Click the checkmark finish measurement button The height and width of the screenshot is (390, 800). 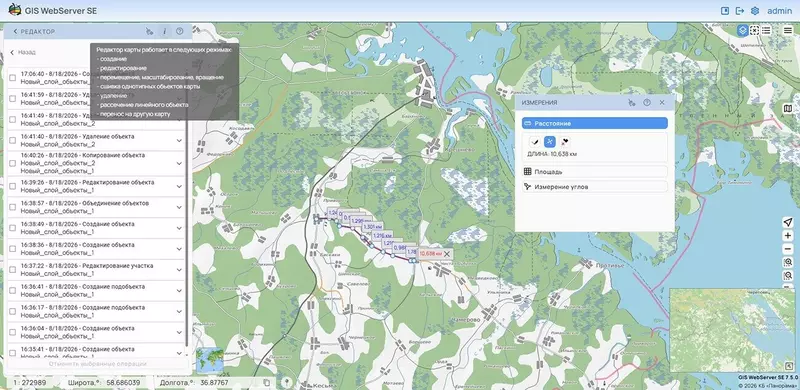tap(535, 142)
